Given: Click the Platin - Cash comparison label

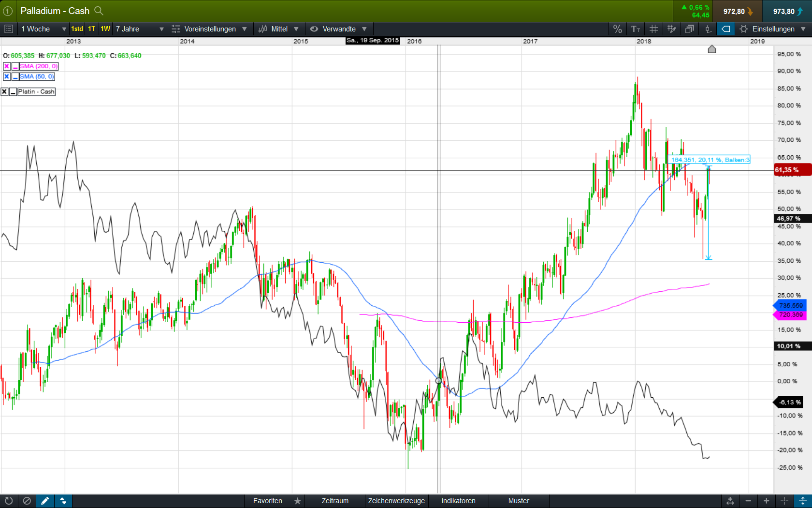Looking at the screenshot, I should click(36, 91).
